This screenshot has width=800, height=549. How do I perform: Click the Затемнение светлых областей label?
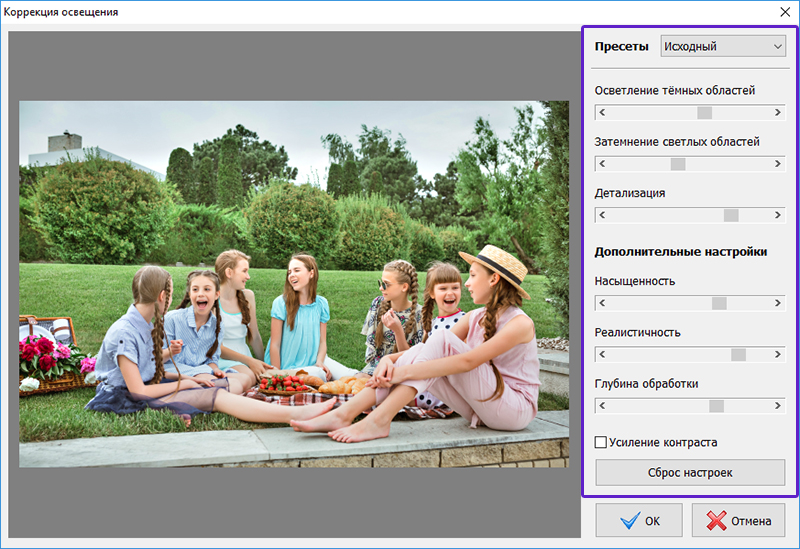pyautogui.click(x=677, y=142)
